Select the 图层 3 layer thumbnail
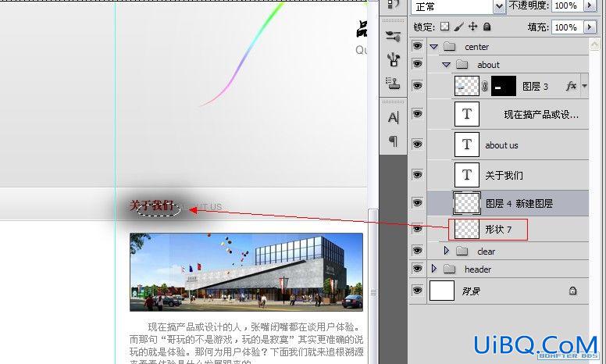The width and height of the screenshot is (606, 364). point(467,86)
